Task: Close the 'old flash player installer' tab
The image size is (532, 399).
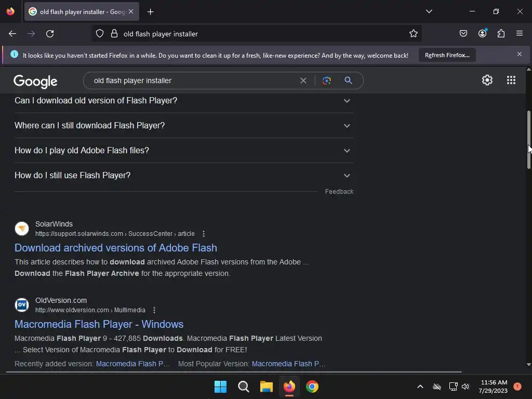Action: [x=131, y=11]
